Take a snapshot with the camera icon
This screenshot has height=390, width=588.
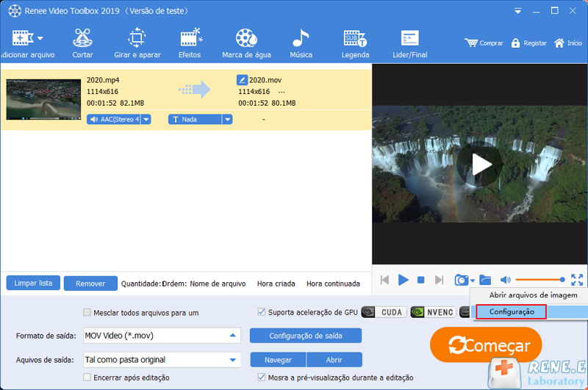coord(462,280)
